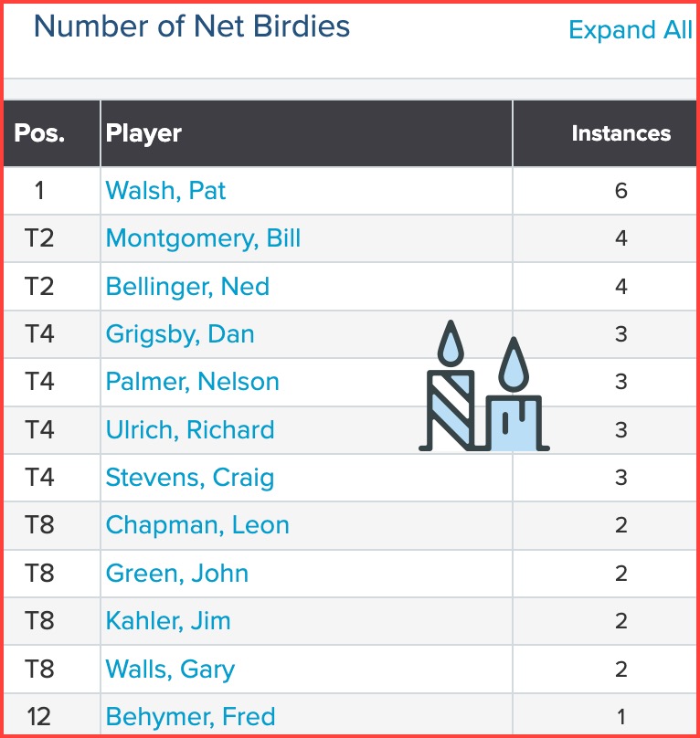Open Walsh, Pat player link

point(165,191)
